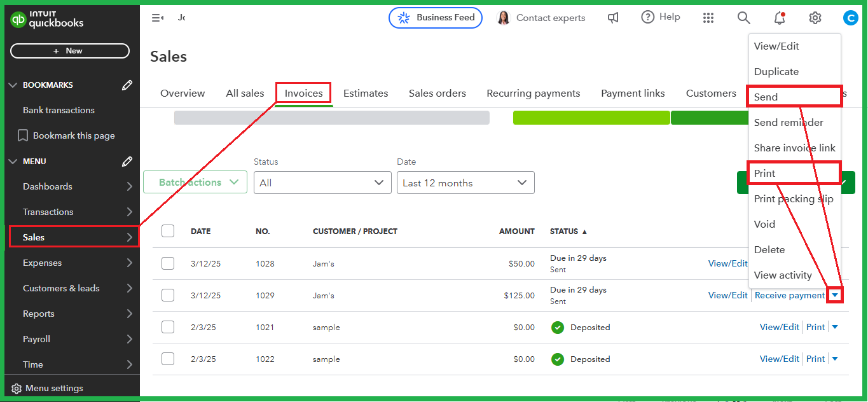Click the bookmark icon beside Bookmark this page
Viewport: 868px width, 402px height.
(23, 135)
